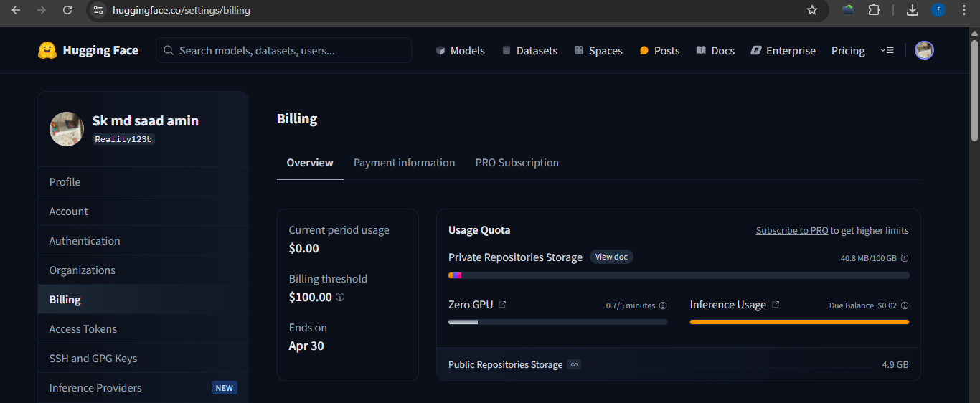This screenshot has width=980, height=403.
Task: Switch to the PRO Subscription tab
Action: point(517,163)
